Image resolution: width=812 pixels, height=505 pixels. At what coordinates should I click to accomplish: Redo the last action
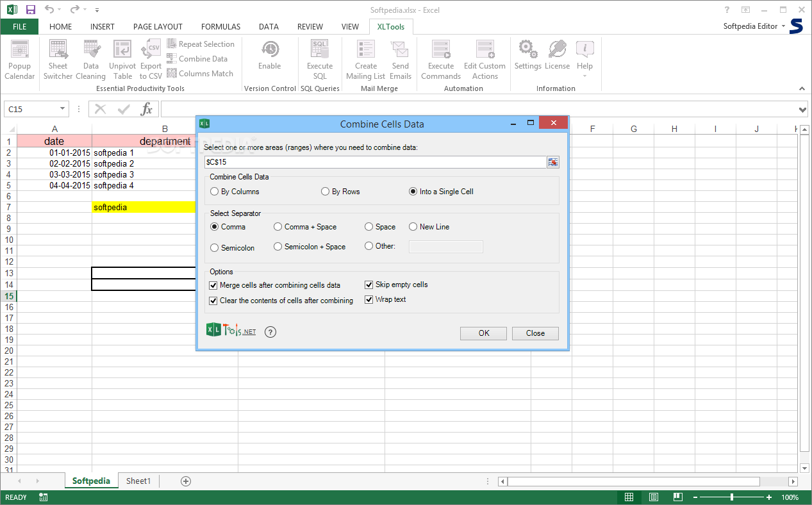pos(75,10)
